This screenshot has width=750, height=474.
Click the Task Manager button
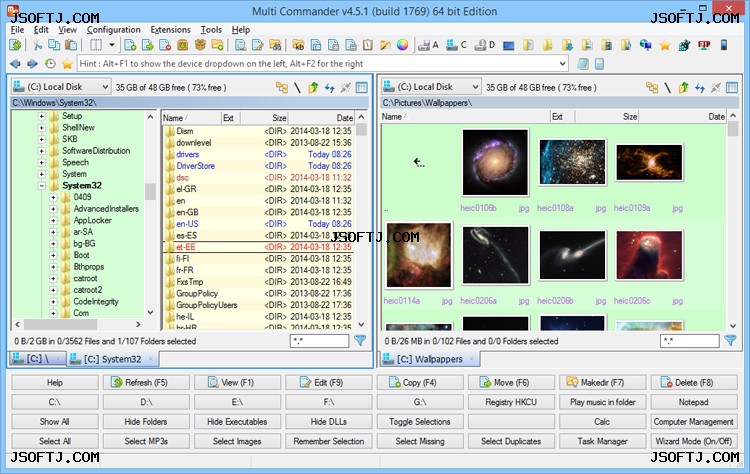click(602, 441)
